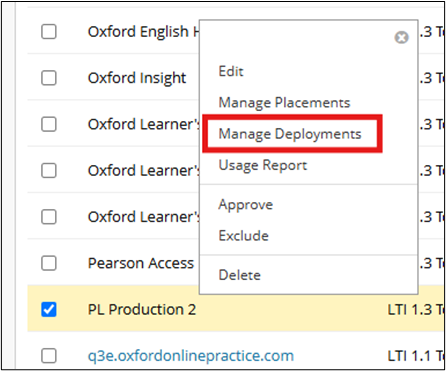Viewport: 446px width, 371px height.
Task: Select the PL Production 2 tool name
Action: pos(142,310)
